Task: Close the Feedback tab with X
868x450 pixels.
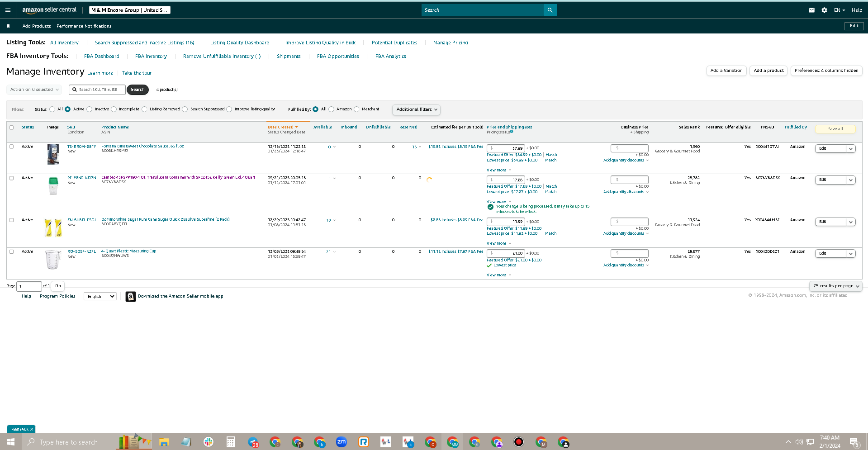Action: coord(32,429)
